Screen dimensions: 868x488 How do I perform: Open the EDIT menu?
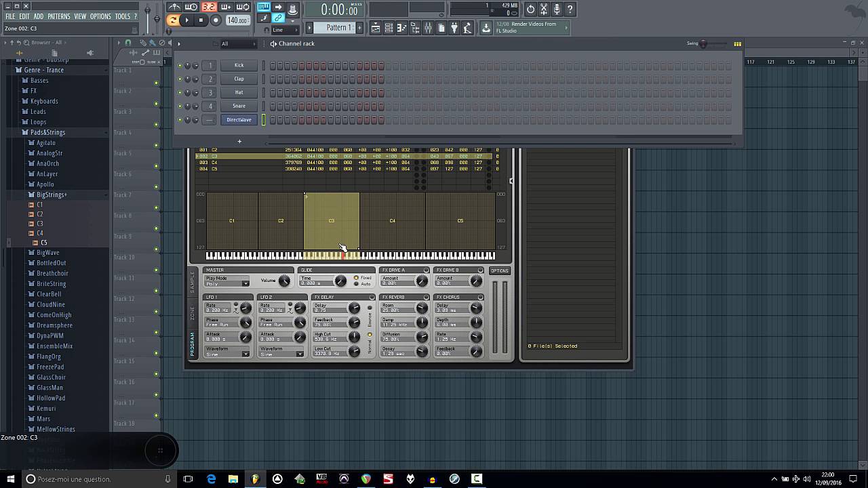[24, 16]
